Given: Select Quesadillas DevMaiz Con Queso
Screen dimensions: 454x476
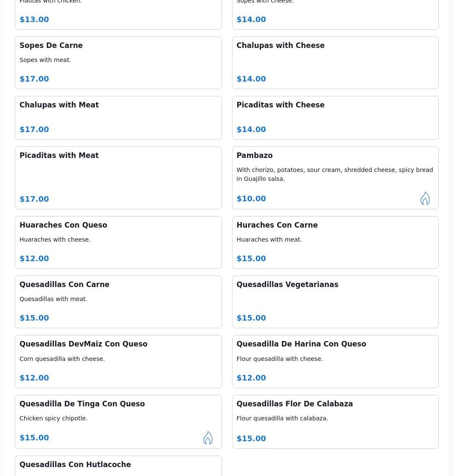Looking at the screenshot, I should (x=118, y=361).
